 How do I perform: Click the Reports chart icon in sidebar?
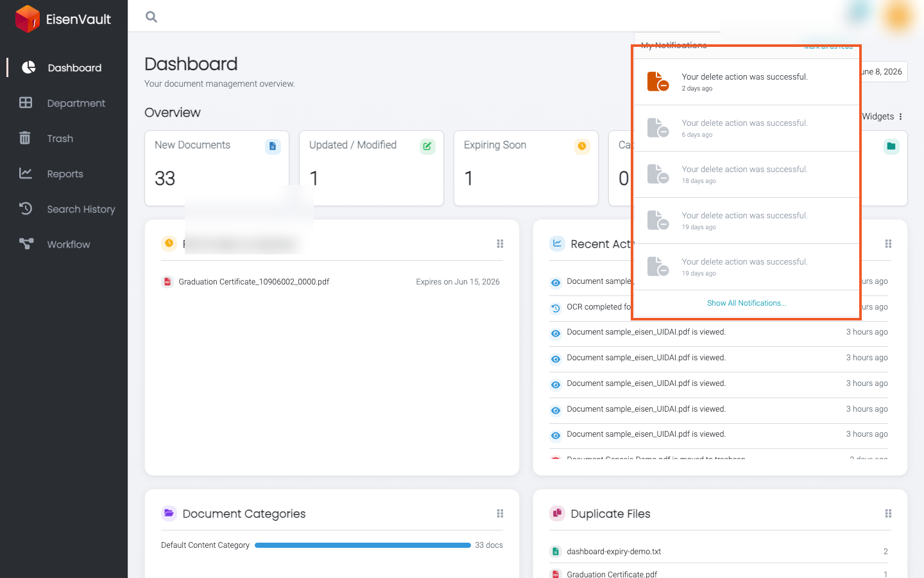click(x=26, y=173)
